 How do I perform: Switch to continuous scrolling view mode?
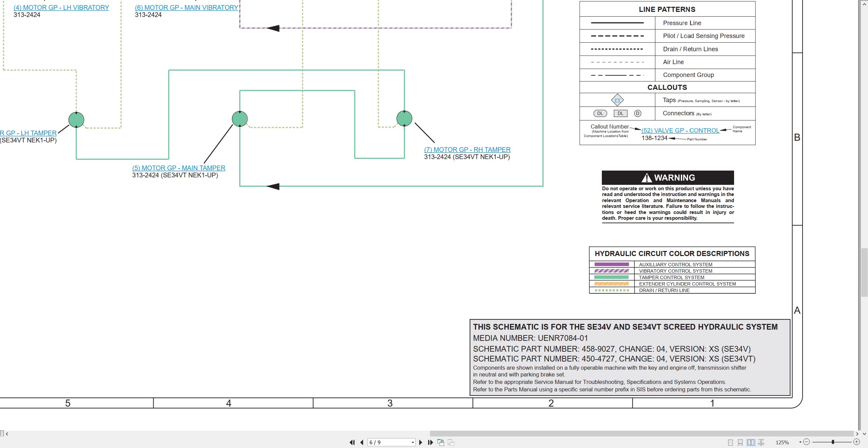741,442
